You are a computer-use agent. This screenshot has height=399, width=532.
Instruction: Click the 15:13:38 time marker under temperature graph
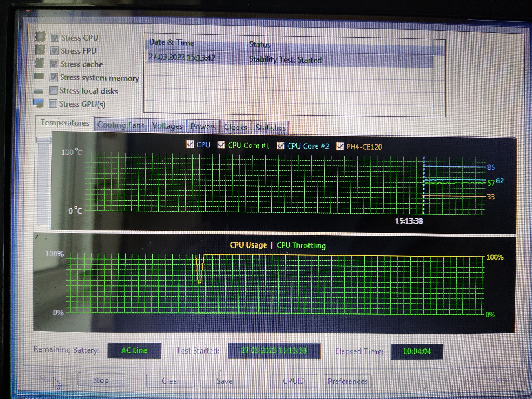pyautogui.click(x=409, y=221)
